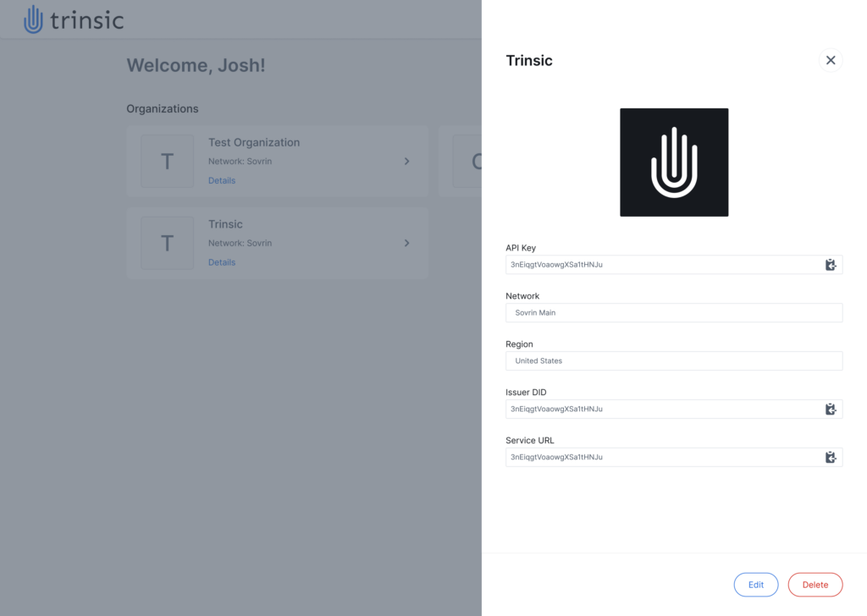This screenshot has width=867, height=616.
Task: Click Network: Sovrin under Trinsic card
Action: 240,243
